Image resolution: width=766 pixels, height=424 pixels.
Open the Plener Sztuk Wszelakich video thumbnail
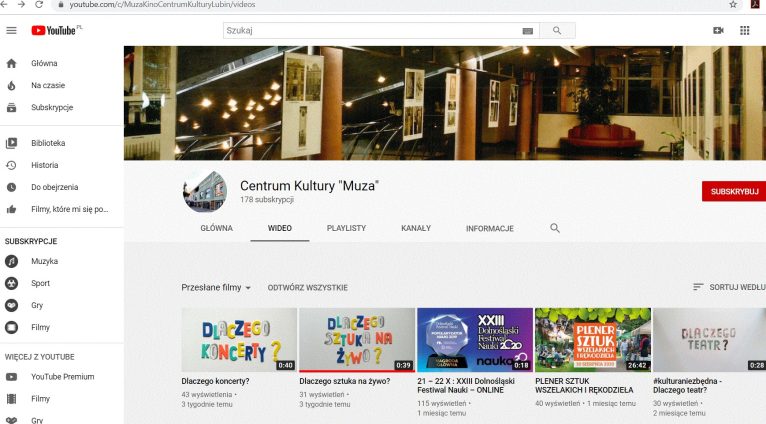click(x=592, y=340)
